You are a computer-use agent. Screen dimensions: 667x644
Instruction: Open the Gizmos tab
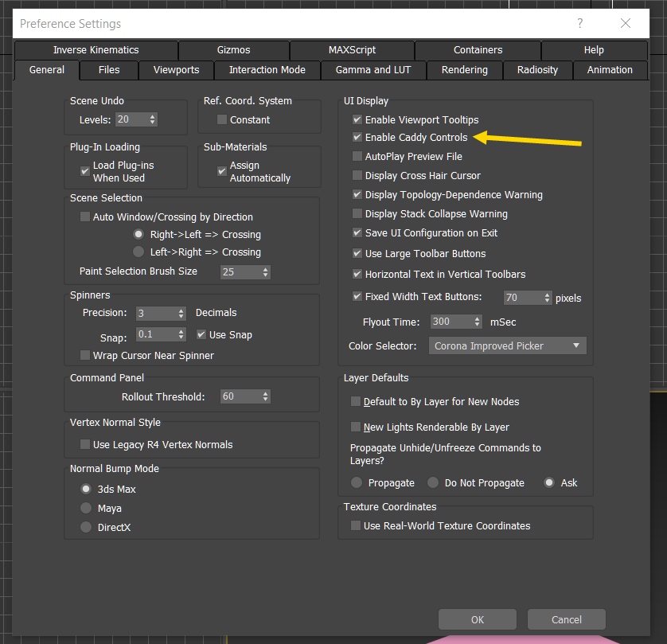click(233, 50)
